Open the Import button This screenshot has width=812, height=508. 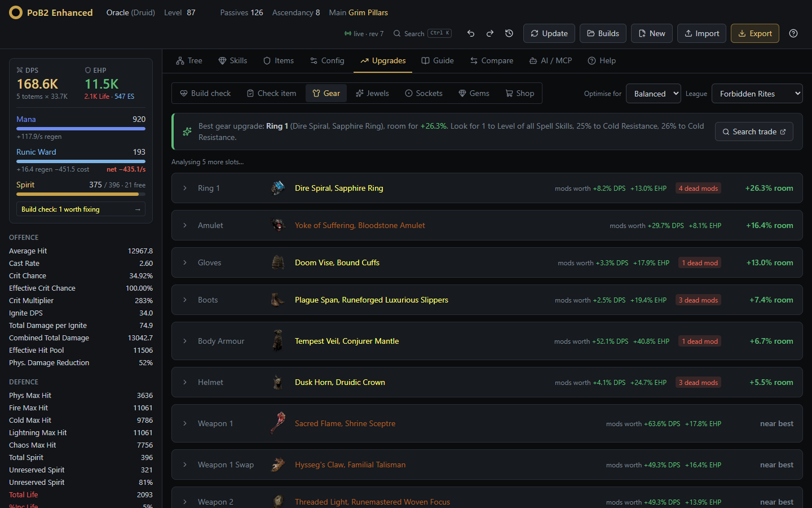(x=701, y=33)
